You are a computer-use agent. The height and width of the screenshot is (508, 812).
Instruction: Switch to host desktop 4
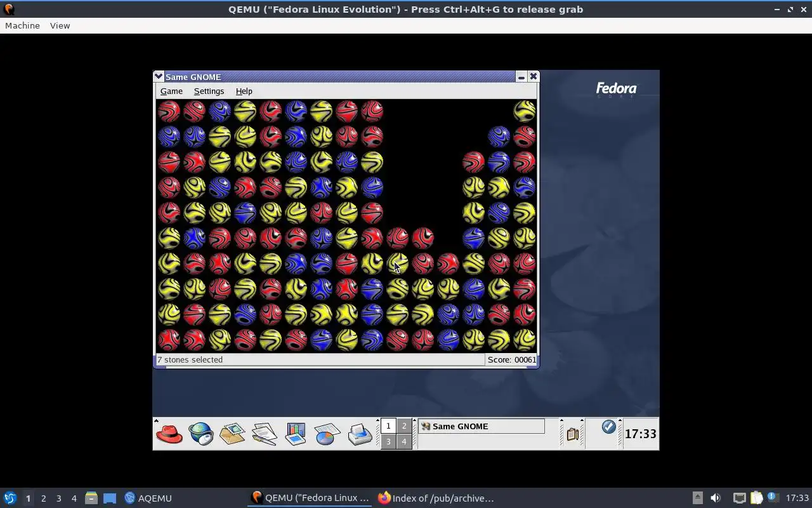point(74,498)
